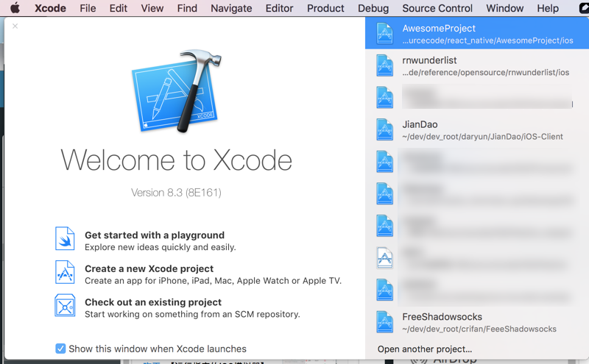This screenshot has height=364, width=589.
Task: Click the white workspace document icon
Action: (384, 258)
